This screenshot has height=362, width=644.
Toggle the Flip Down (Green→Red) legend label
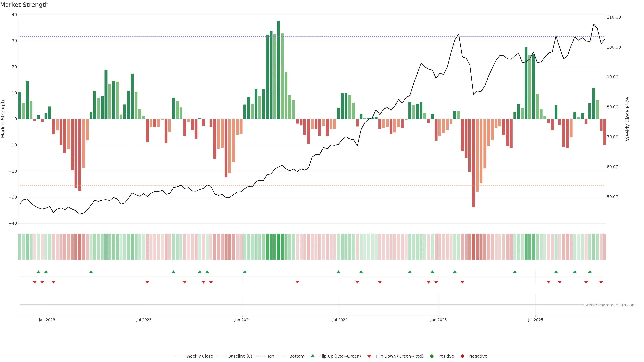click(x=399, y=356)
